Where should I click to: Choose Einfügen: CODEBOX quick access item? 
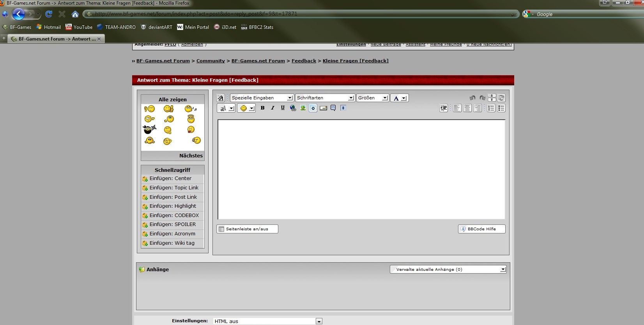coord(174,215)
